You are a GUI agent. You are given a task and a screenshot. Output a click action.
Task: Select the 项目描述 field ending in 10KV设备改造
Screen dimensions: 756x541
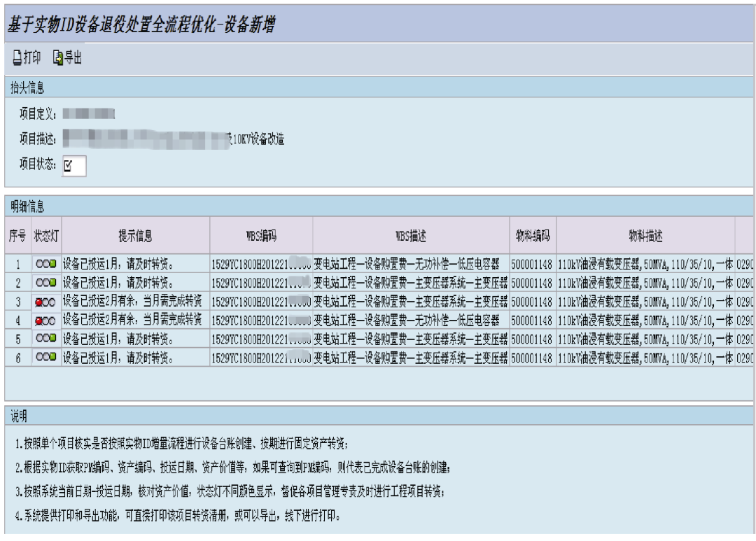pos(174,139)
